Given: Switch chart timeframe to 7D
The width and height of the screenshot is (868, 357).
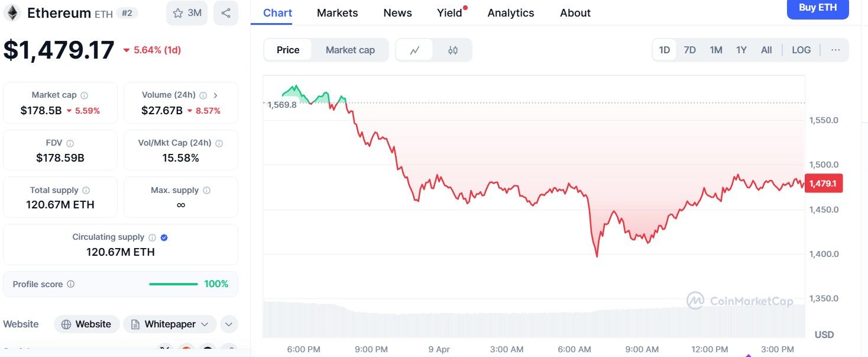Looking at the screenshot, I should click(689, 50).
